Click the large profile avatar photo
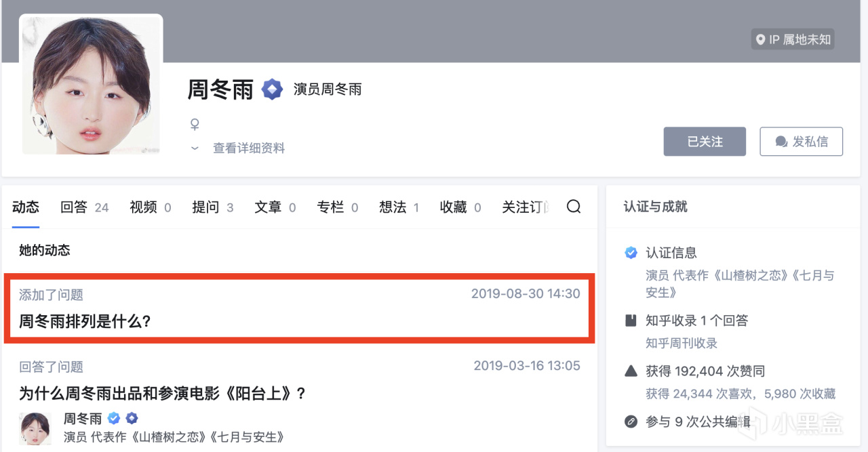The image size is (868, 452). coord(92,85)
